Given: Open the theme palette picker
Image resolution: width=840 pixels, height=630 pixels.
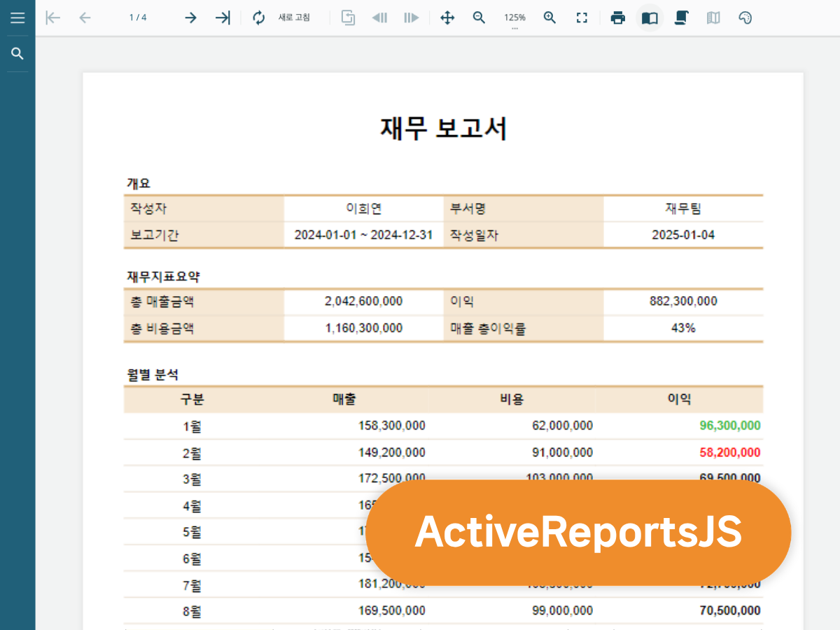Looking at the screenshot, I should (x=745, y=17).
